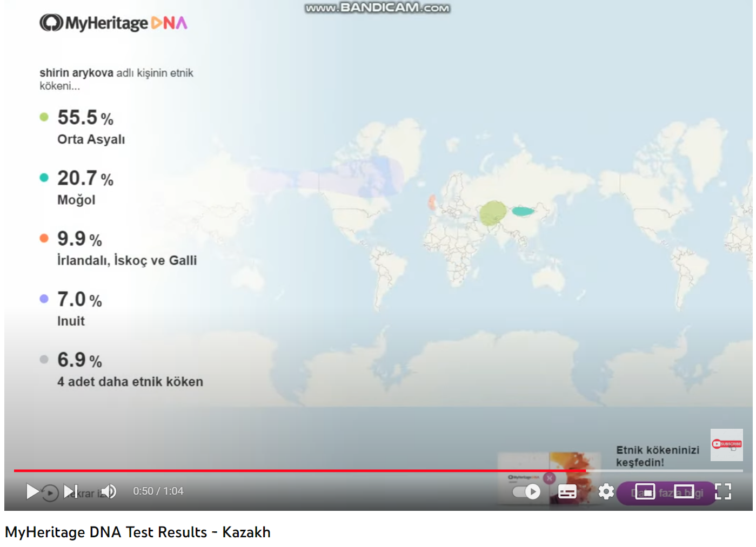
Task: Mute the video with the speaker icon
Action: [x=109, y=491]
